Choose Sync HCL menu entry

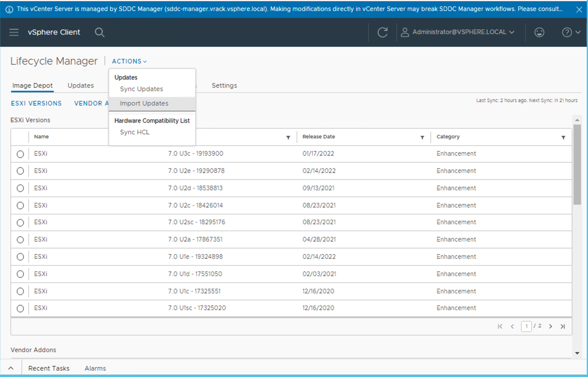click(x=134, y=133)
